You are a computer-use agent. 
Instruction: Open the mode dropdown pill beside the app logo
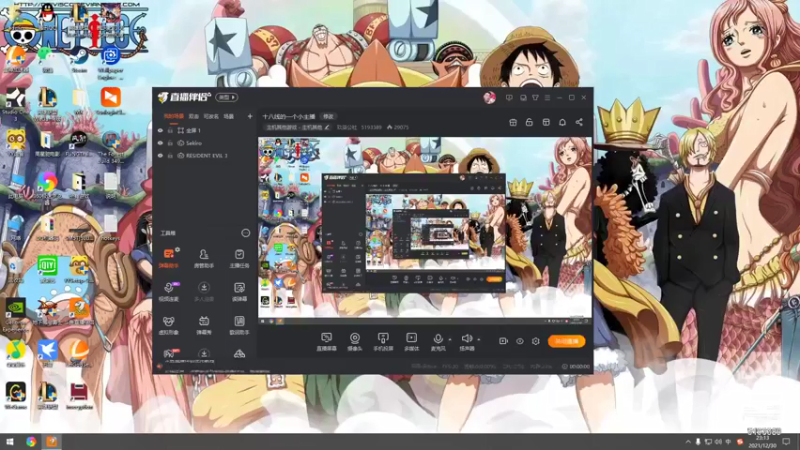(x=227, y=97)
